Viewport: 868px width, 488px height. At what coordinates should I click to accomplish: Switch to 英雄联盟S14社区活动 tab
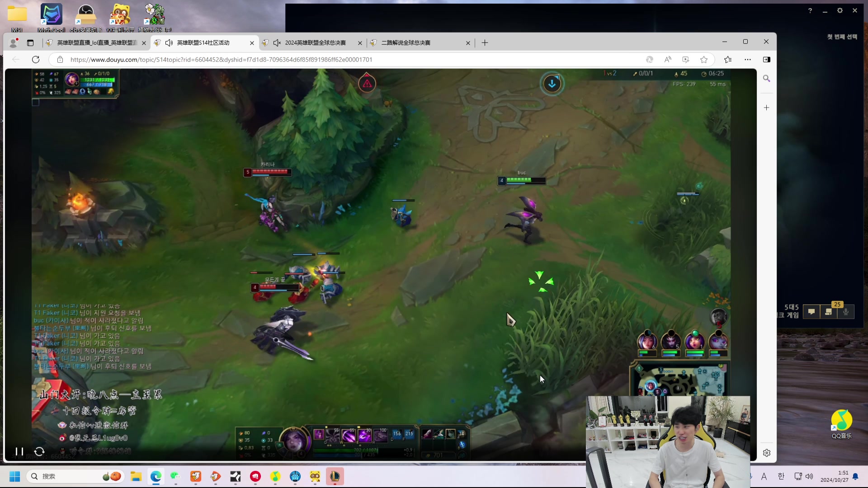(x=203, y=43)
